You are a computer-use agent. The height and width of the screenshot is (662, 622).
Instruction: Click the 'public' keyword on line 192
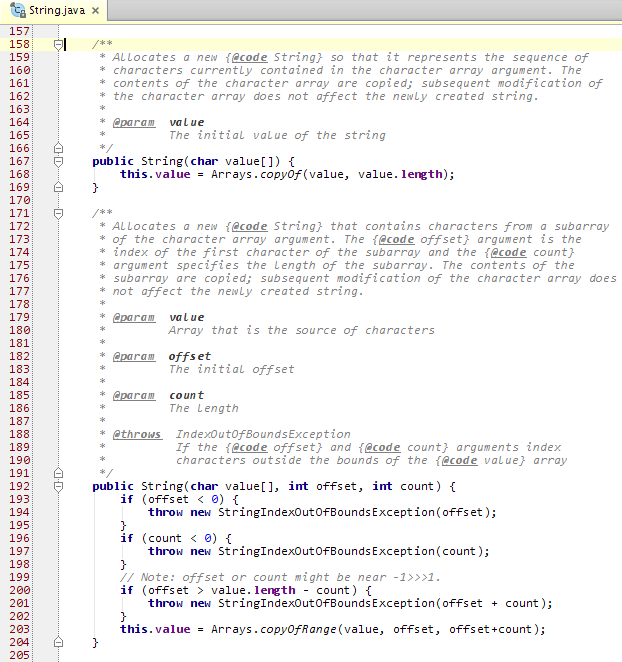[x=113, y=486]
